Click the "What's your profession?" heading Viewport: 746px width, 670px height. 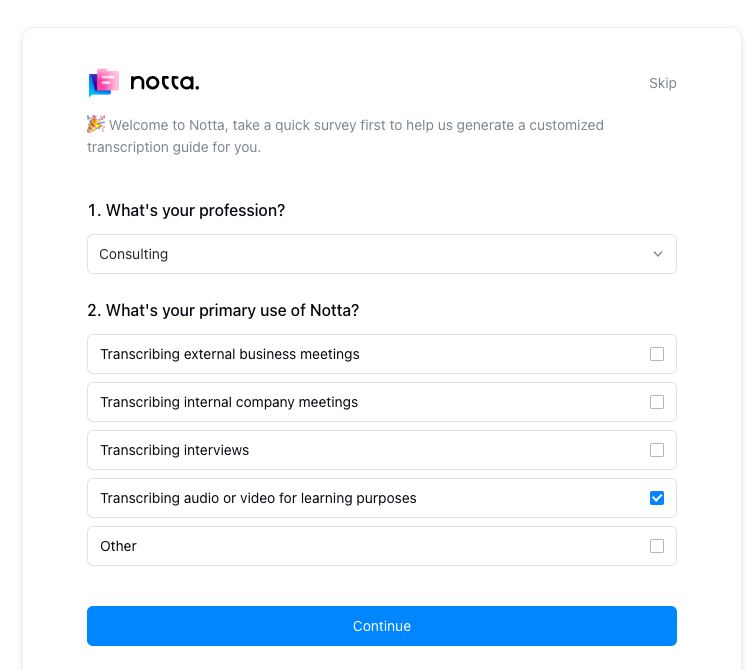click(x=186, y=210)
